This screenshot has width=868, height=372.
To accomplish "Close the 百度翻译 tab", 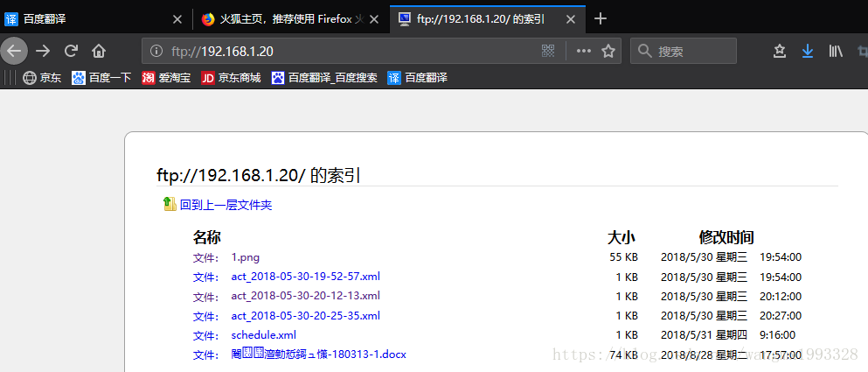I will [x=177, y=19].
